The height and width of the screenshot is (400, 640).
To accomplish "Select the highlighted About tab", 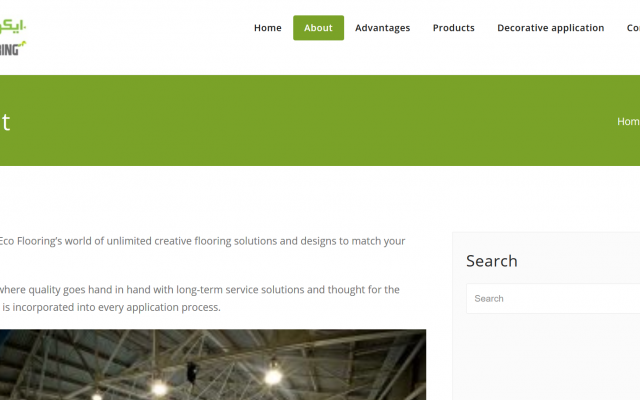I will (318, 28).
